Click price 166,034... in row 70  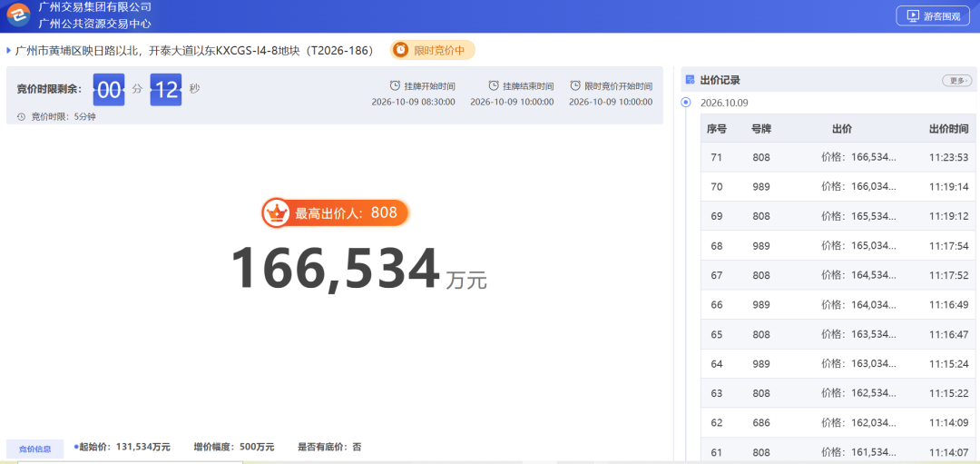[858, 186]
